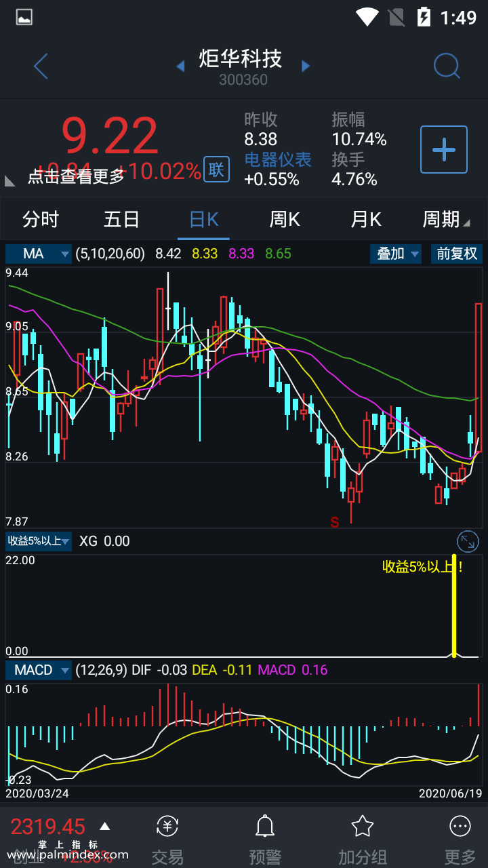Open the MACD indicator dropdown

(x=39, y=670)
